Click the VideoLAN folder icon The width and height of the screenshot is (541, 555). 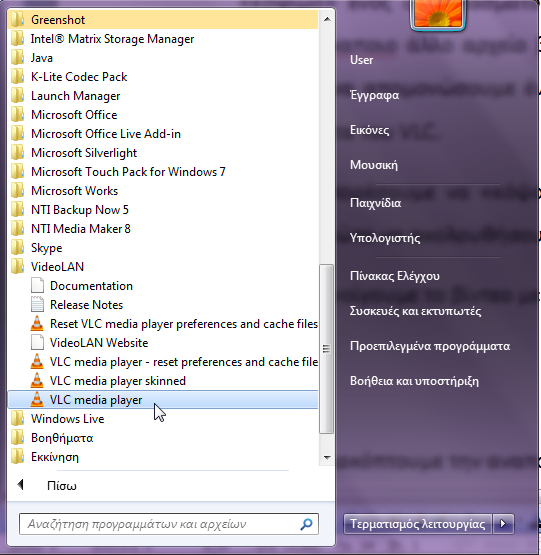tap(17, 267)
